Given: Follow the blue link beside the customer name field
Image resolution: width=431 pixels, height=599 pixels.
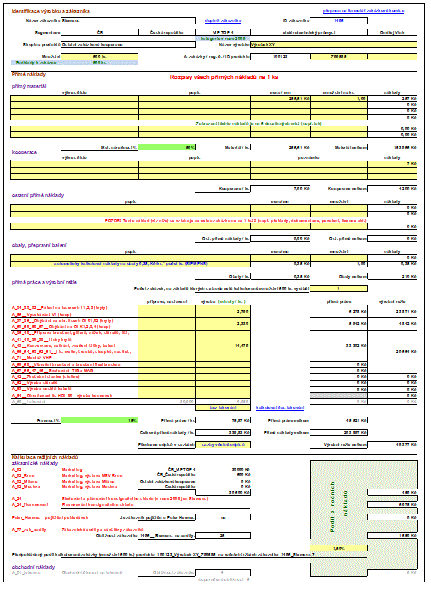Looking at the screenshot, I should (x=223, y=21).
